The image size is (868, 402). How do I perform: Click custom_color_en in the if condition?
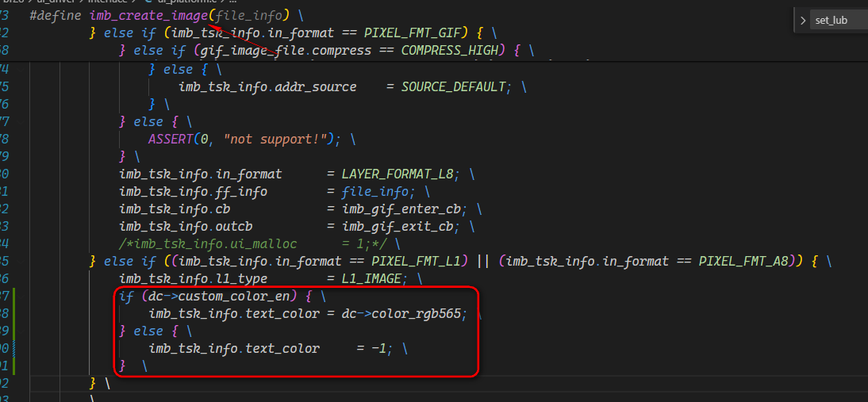point(234,297)
